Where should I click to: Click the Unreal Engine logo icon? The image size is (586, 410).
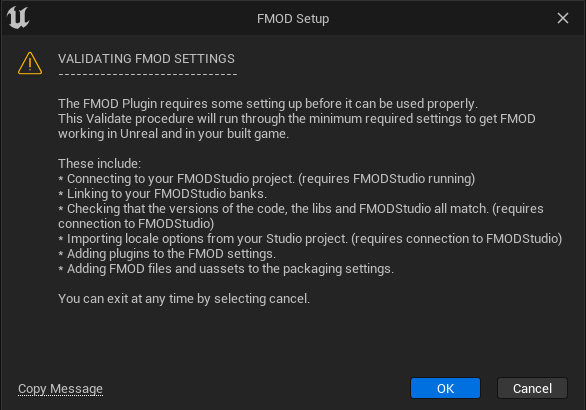pyautogui.click(x=18, y=18)
